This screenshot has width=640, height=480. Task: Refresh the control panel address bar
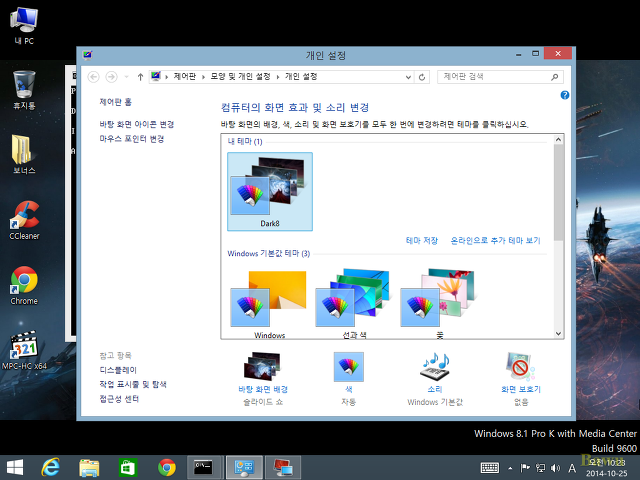pos(422,77)
